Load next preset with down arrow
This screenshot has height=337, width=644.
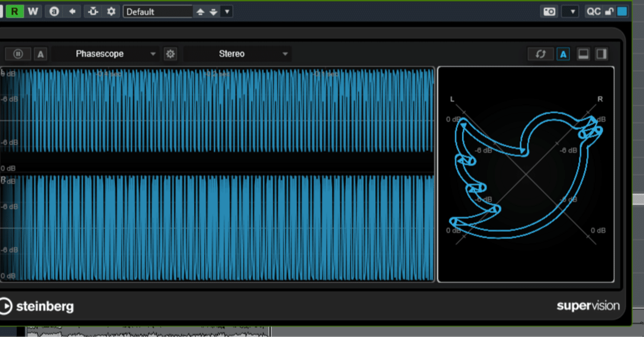point(213,12)
